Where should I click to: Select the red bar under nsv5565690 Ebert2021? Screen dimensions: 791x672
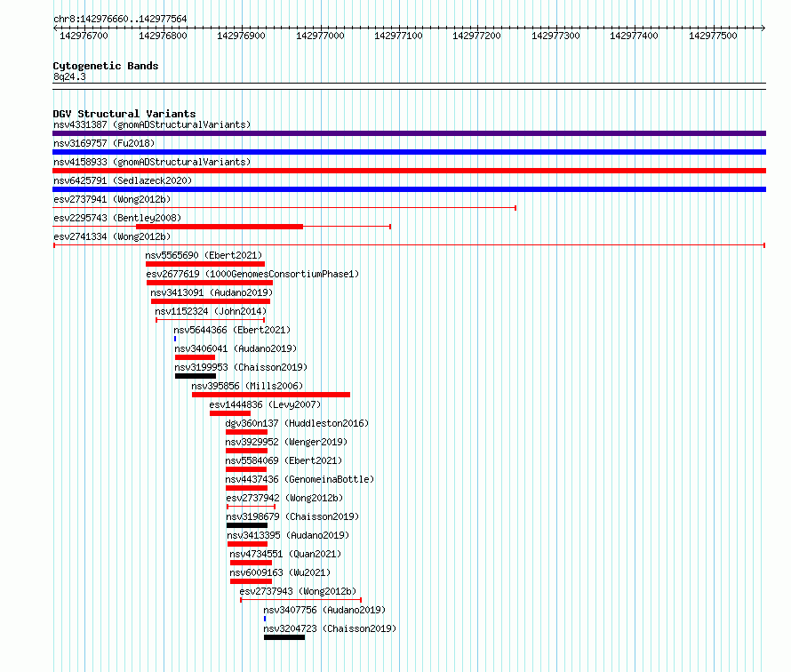205,264
